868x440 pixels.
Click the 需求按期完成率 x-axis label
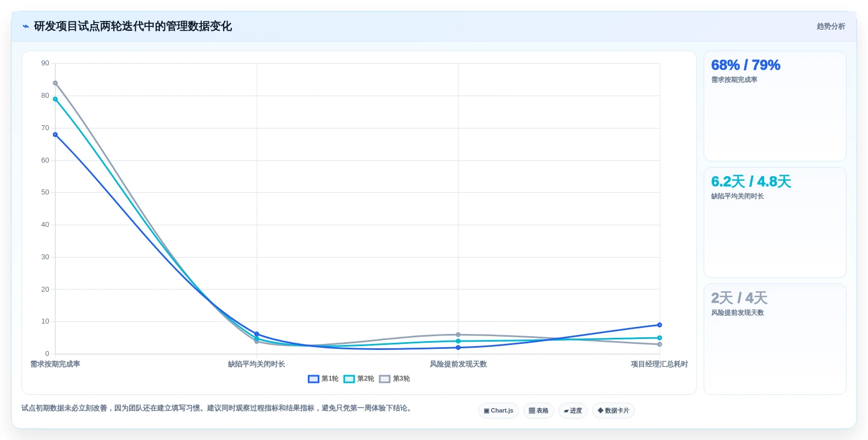[x=55, y=364]
